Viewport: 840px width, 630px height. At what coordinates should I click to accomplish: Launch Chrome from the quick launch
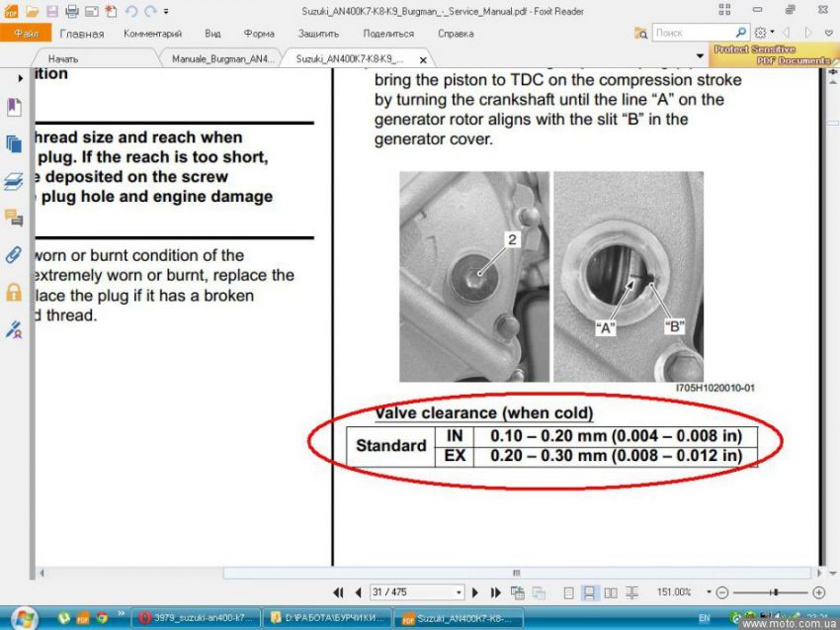coord(102,618)
